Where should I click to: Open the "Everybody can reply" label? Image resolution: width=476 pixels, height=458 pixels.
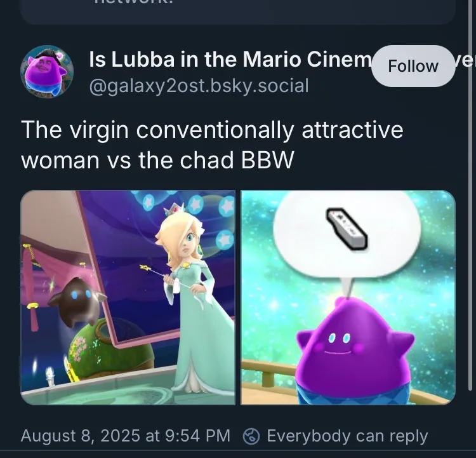point(347,436)
